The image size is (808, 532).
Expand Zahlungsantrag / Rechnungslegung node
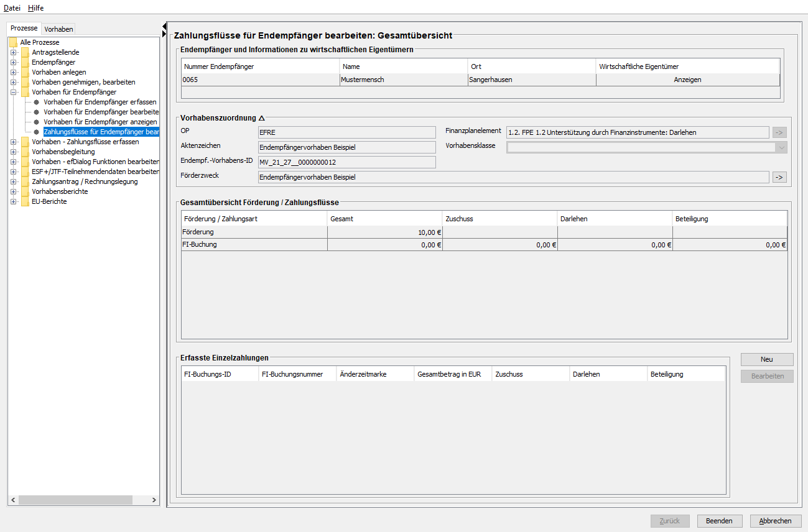point(14,181)
